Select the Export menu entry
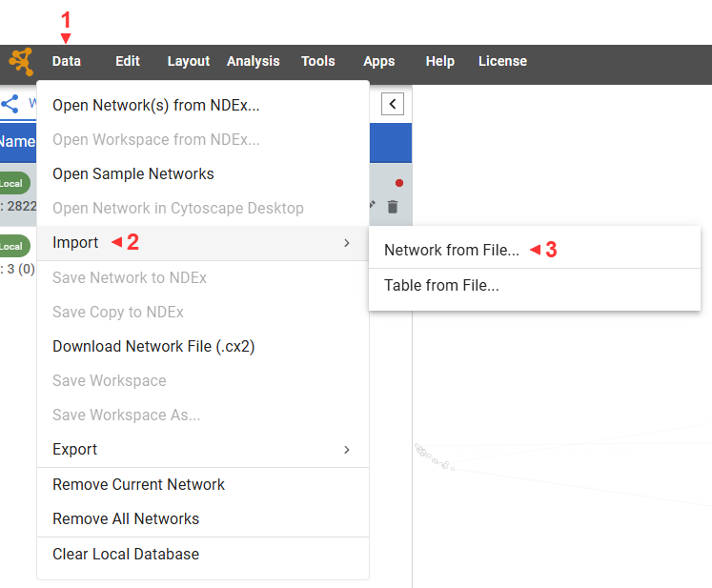The image size is (712, 588). pos(203,450)
